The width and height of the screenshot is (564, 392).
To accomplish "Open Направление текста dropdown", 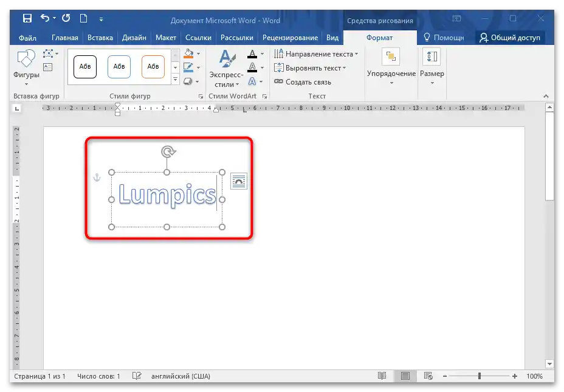I will coord(316,54).
